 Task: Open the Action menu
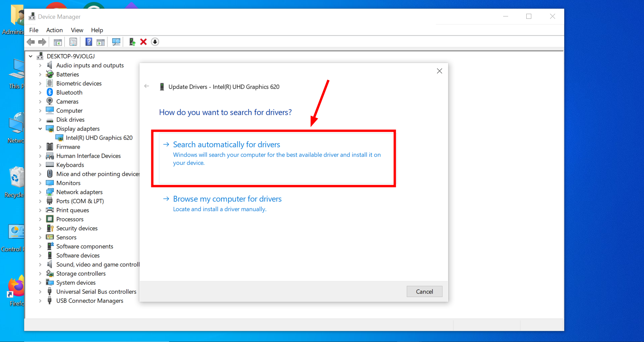click(54, 30)
